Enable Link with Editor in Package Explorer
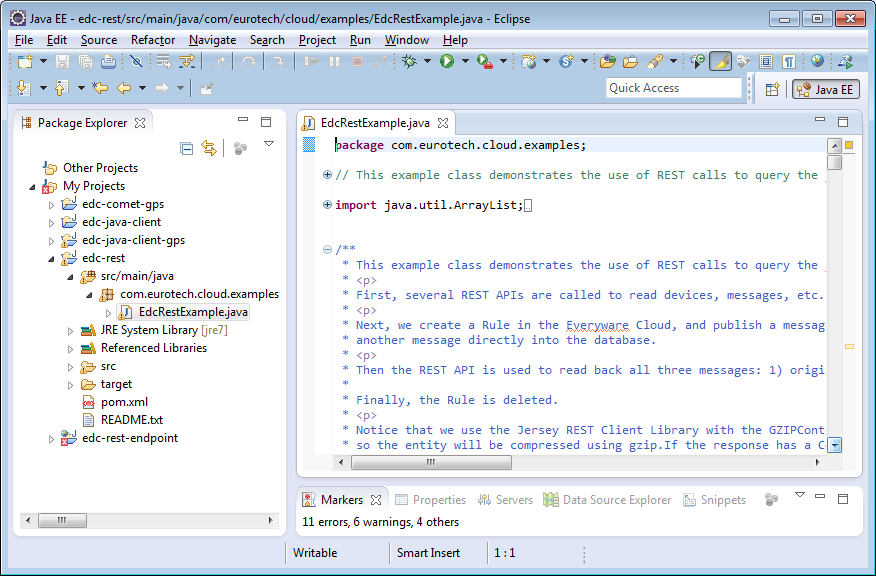Screen dimensions: 876x576 click(212, 148)
